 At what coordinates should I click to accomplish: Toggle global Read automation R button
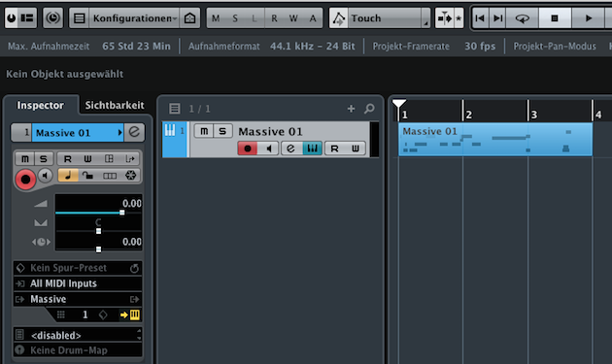[x=274, y=17]
